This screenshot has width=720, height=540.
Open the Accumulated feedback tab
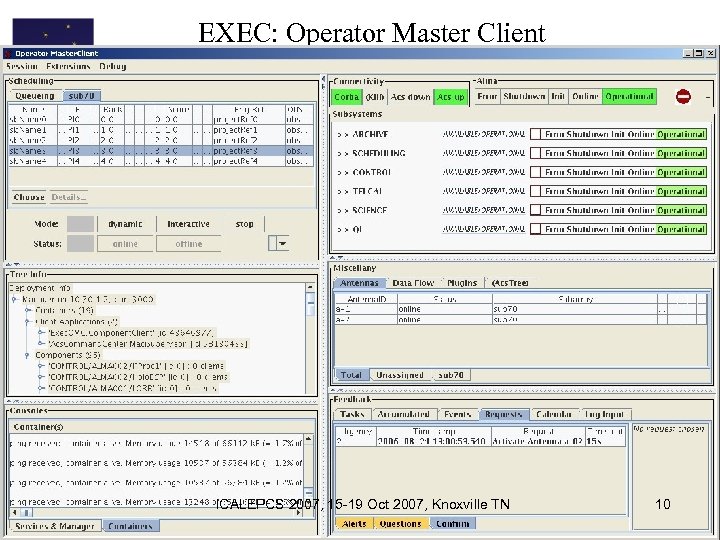click(x=403, y=414)
